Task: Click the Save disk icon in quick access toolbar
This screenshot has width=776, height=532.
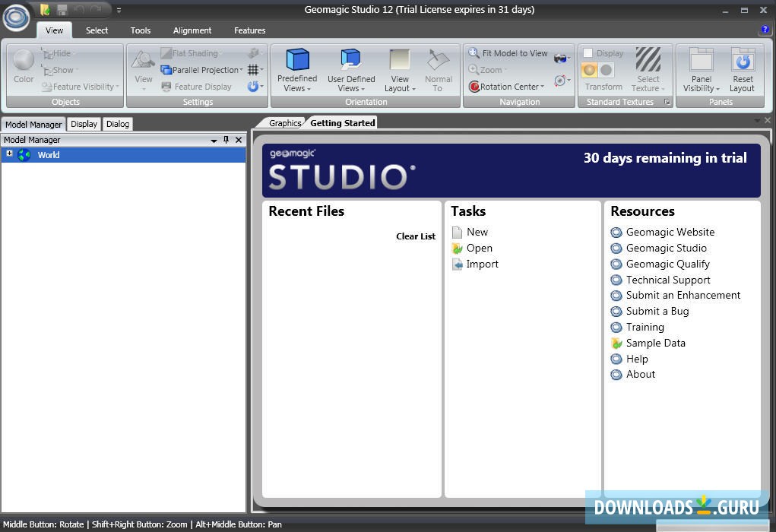Action: [62, 9]
